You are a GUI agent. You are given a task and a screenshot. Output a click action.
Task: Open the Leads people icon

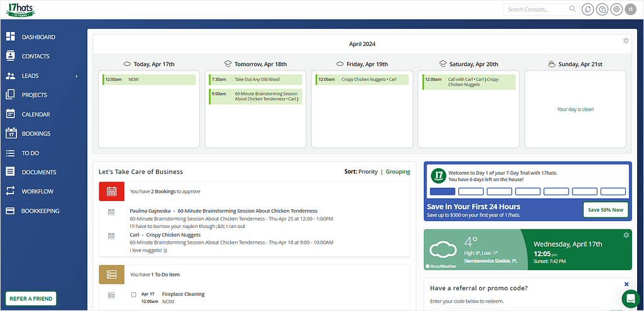[x=11, y=76]
